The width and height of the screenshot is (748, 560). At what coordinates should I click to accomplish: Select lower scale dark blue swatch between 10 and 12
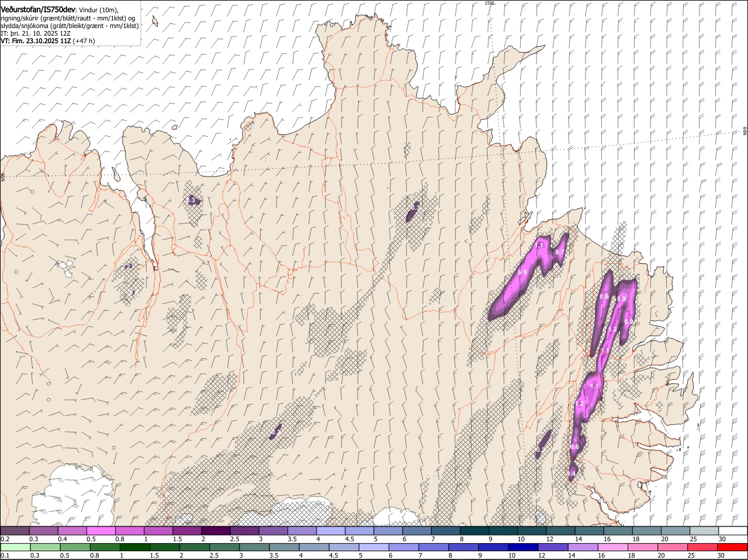tap(523, 547)
